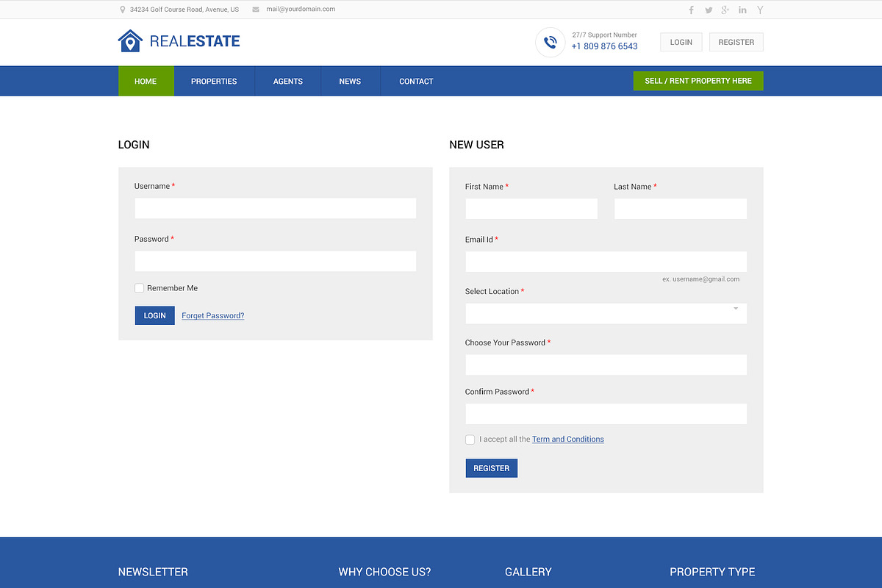
Task: Click the phone support circle icon
Action: [550, 42]
